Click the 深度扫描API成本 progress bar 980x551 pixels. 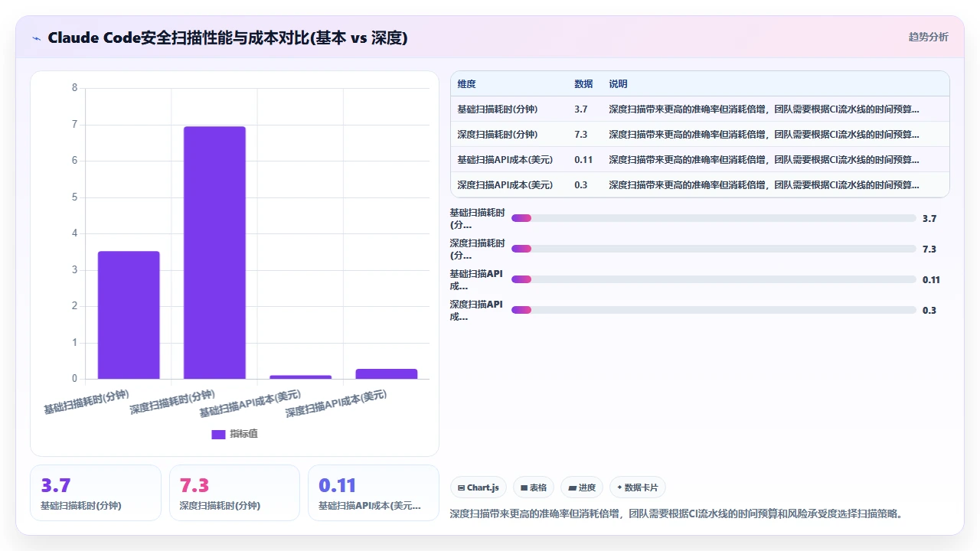click(714, 310)
